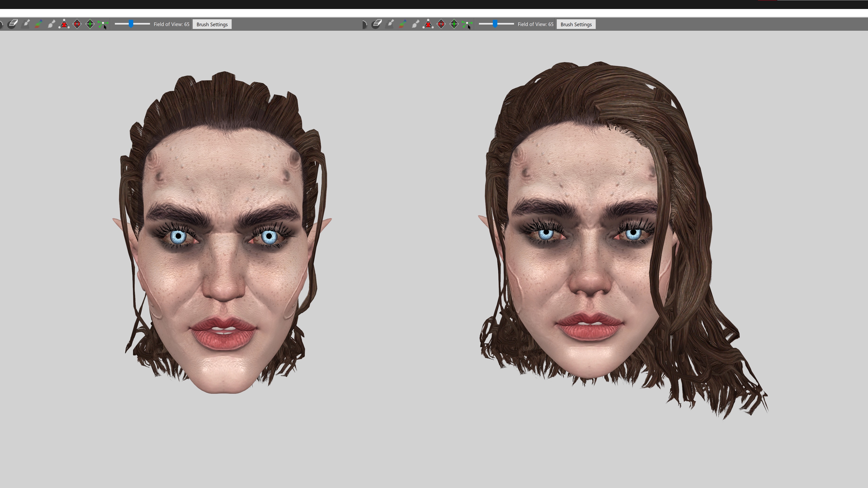Select the weight paint brush in left toolbar
Screen dimensions: 868x488
[26, 24]
